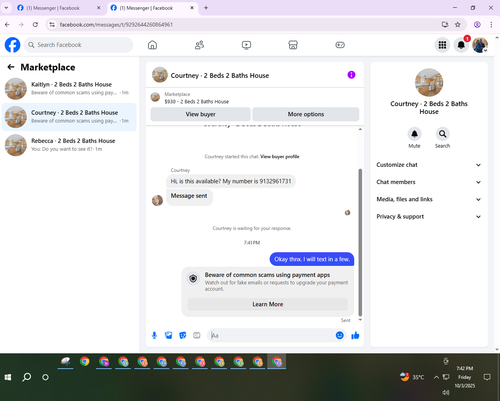Click the Search magnifier in chat details
500x401 pixels.
click(442, 134)
